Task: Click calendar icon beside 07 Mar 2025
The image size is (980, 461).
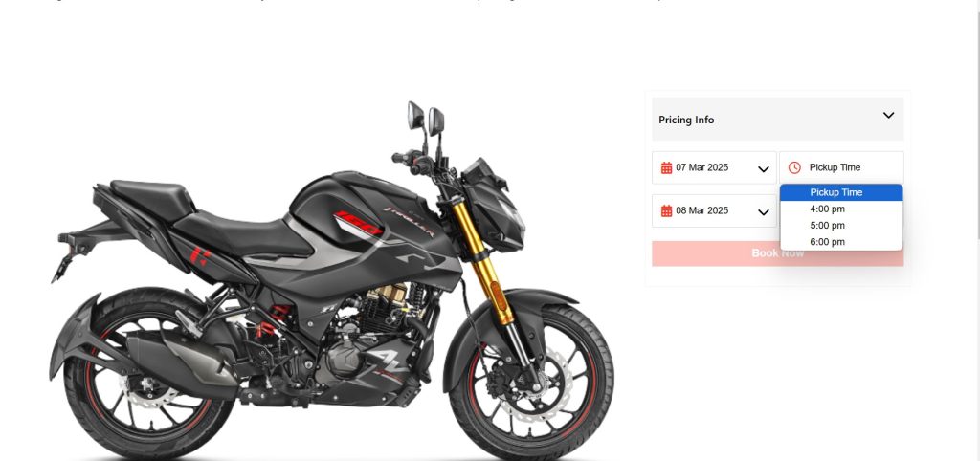Action: 666,167
